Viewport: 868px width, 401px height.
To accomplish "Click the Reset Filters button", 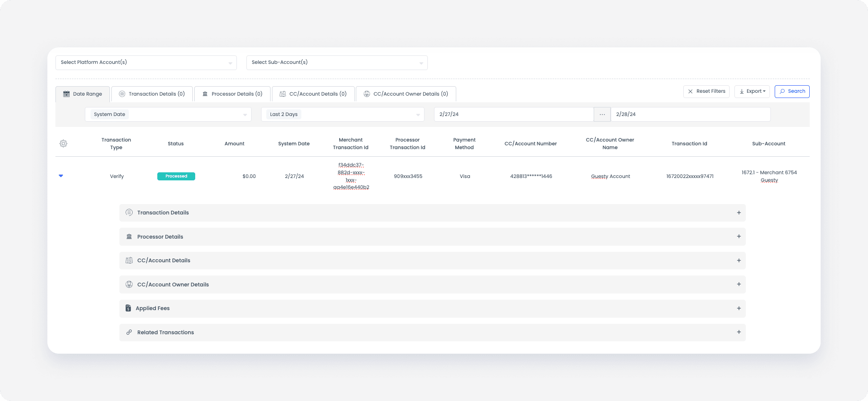I will pyautogui.click(x=706, y=91).
